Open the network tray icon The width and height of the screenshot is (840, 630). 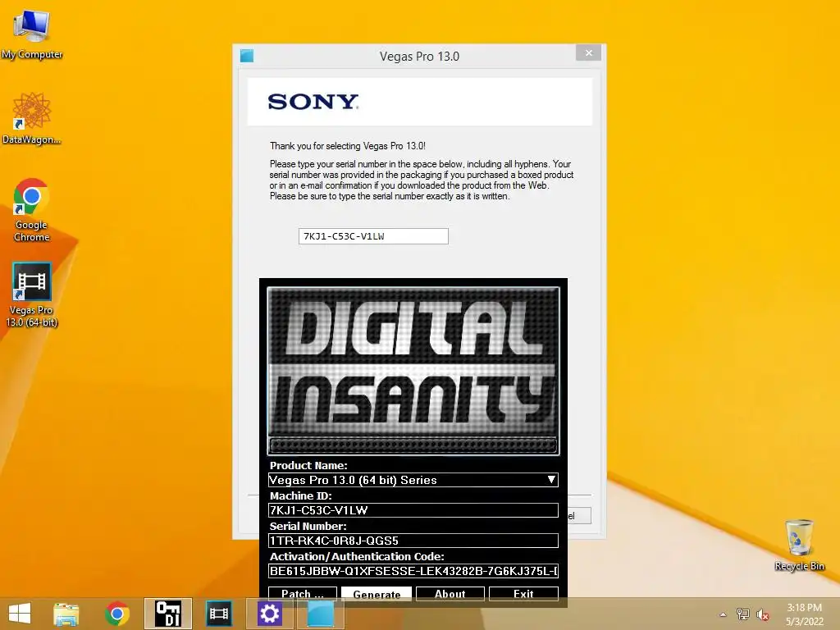pyautogui.click(x=743, y=614)
